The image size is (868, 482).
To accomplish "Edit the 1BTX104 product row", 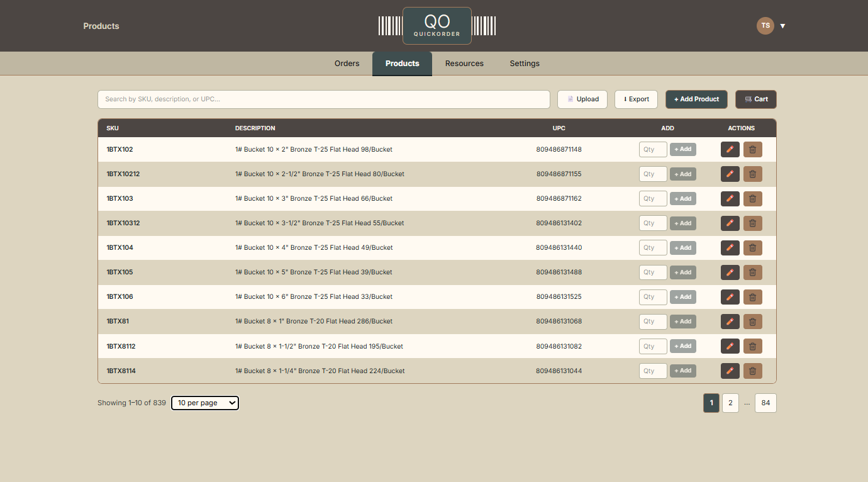I will pos(730,248).
